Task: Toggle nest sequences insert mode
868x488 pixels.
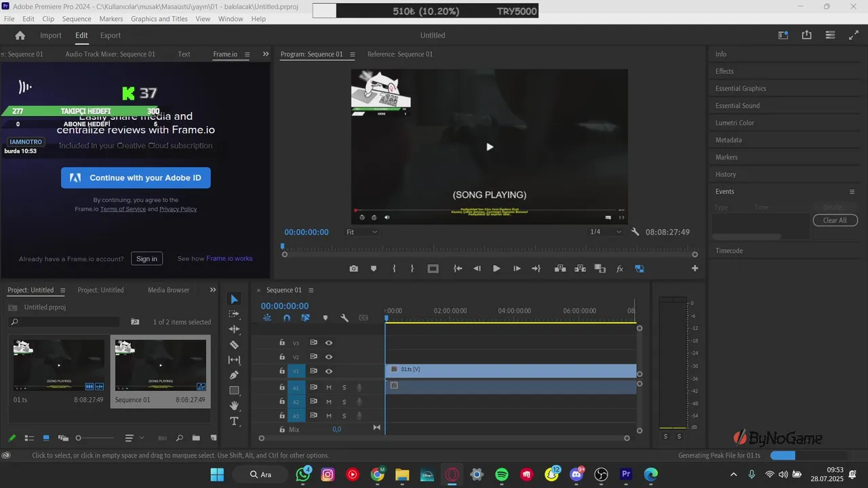Action: (267, 318)
